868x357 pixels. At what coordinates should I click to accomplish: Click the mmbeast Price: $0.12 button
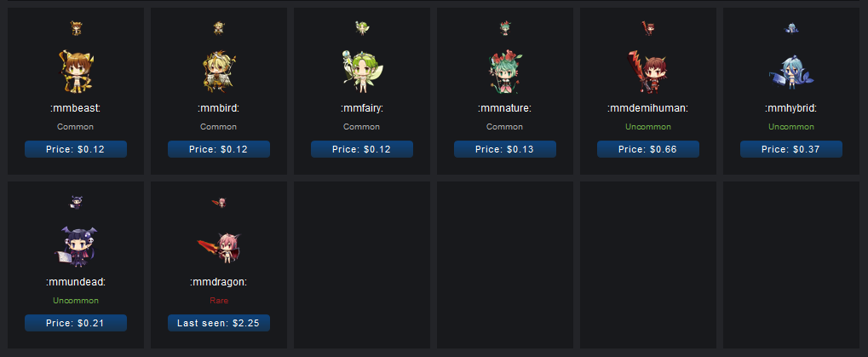coord(76,149)
